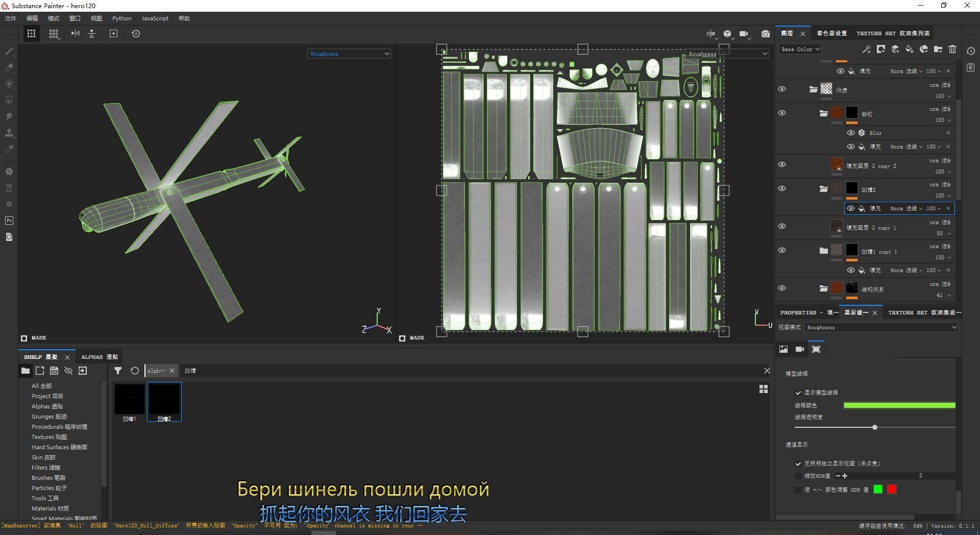Image resolution: width=980 pixels, height=535 pixels.
Task: Click the grid layout icon in top toolbar
Action: tap(54, 34)
